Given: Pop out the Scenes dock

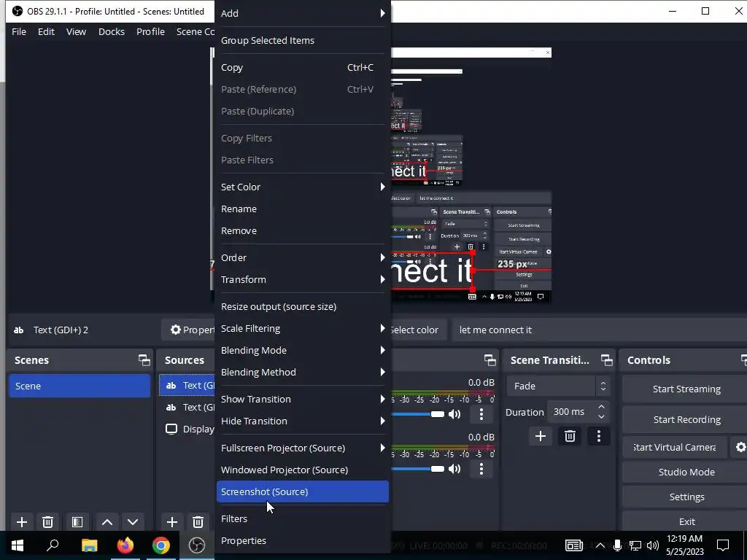Looking at the screenshot, I should (x=144, y=360).
